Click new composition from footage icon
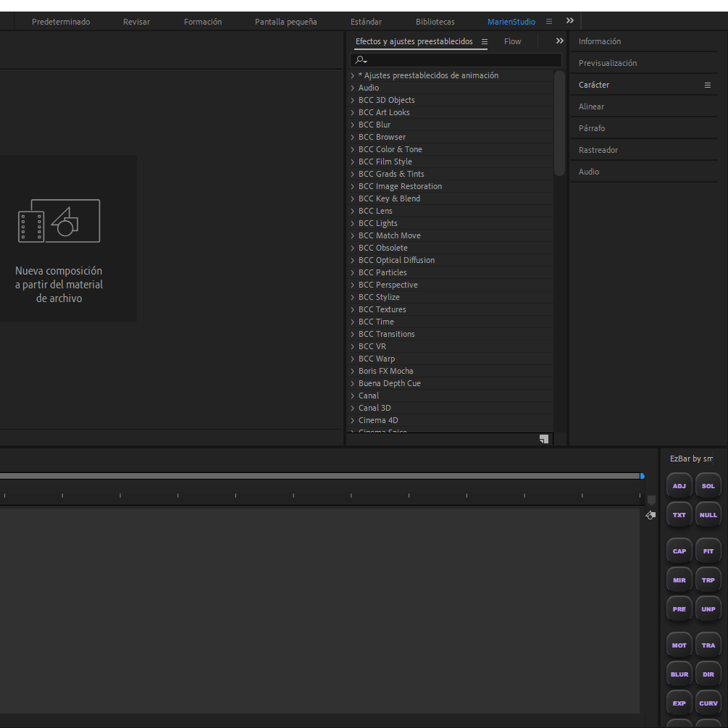728x728 pixels. (x=59, y=221)
